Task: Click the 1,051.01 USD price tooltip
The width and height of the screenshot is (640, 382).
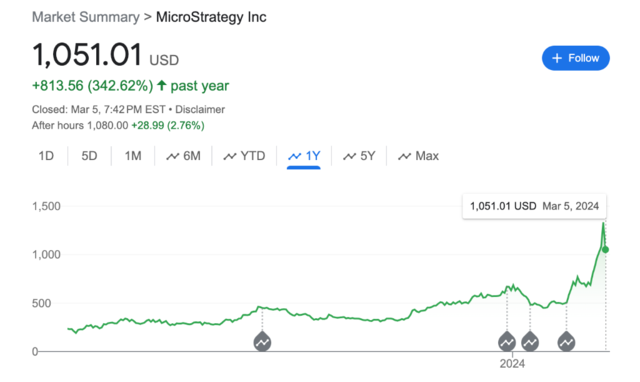Action: [x=534, y=206]
